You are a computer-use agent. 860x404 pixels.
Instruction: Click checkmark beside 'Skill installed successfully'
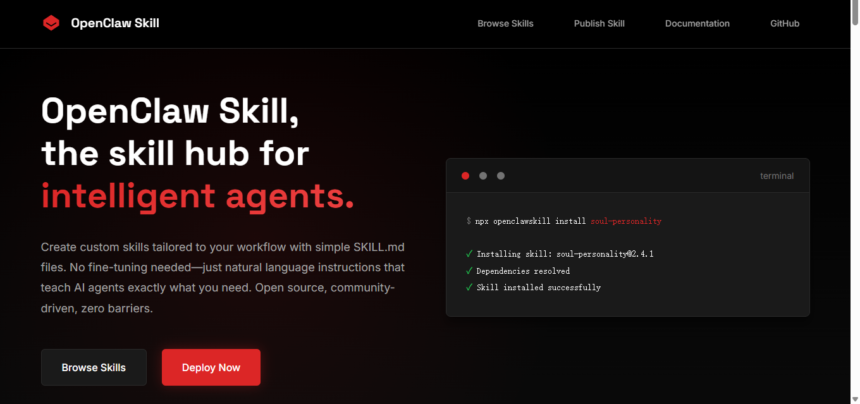pos(469,288)
